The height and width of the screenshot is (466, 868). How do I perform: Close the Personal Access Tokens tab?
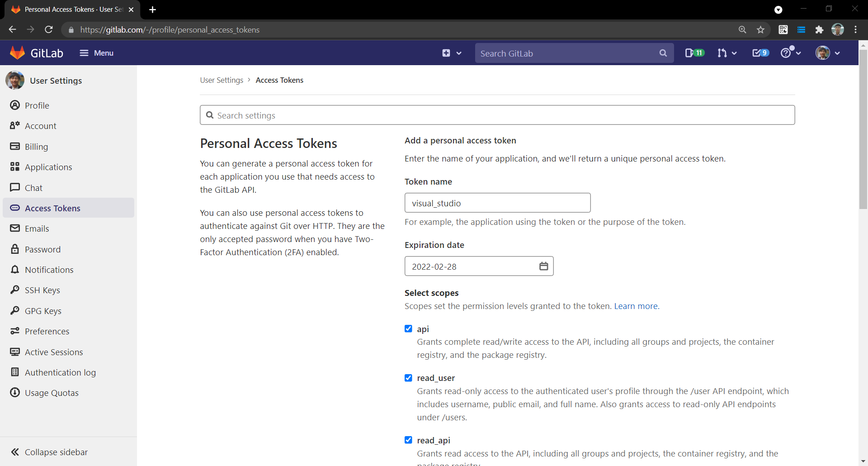click(x=131, y=10)
